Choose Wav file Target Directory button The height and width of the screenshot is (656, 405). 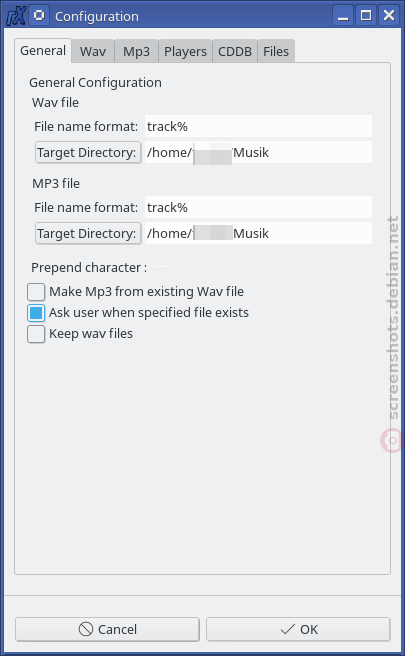pyautogui.click(x=88, y=153)
